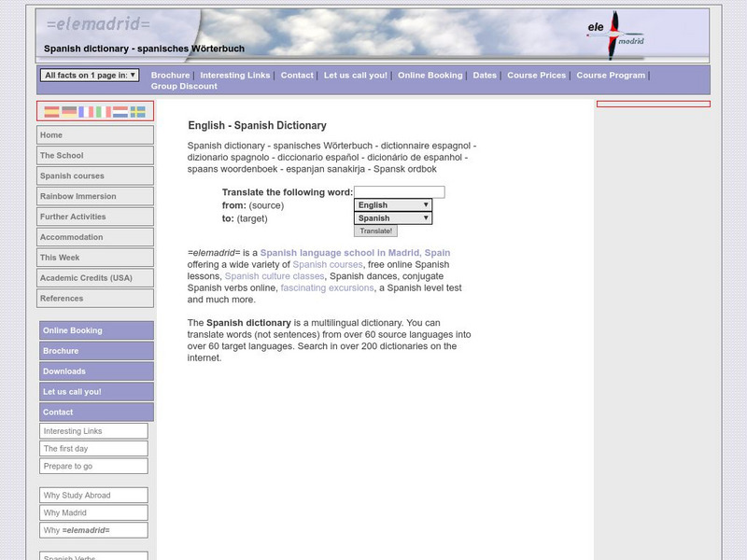Go to Group Discount menu item
The image size is (747, 560).
(x=184, y=87)
